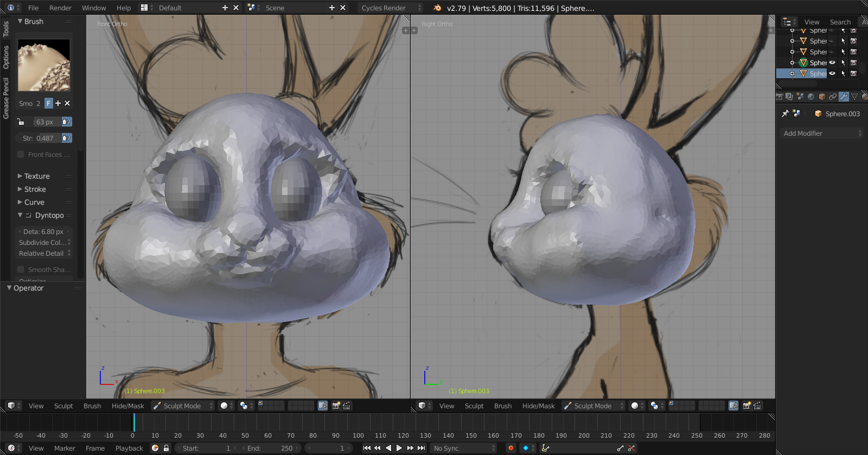Click the End frame 250 field
Image resolution: width=868 pixels, height=455 pixels.
271,448
